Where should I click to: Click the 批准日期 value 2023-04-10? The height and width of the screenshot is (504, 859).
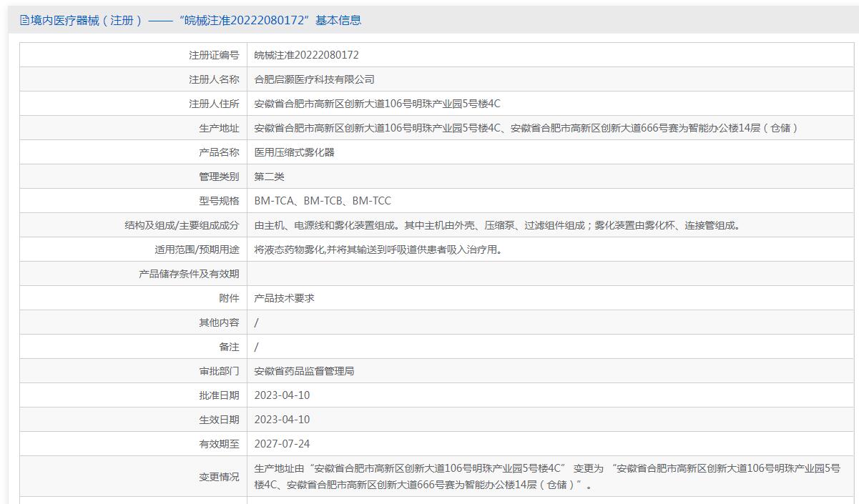pos(282,395)
